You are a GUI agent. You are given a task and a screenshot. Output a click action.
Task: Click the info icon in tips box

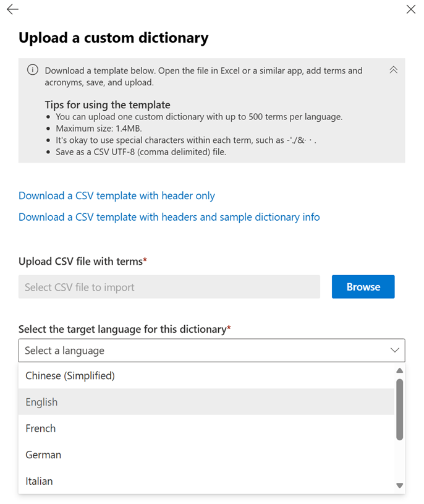click(x=33, y=70)
